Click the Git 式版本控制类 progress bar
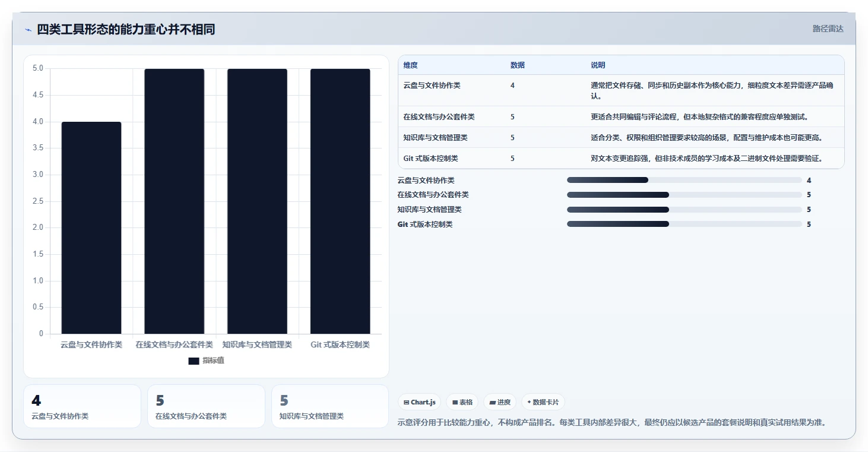This screenshot has width=868, height=452. coord(685,224)
